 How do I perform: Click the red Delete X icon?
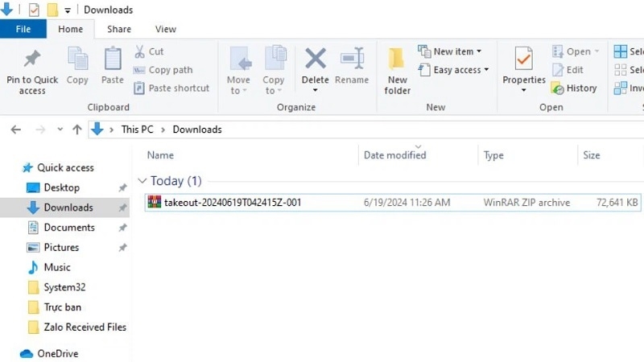pos(315,59)
